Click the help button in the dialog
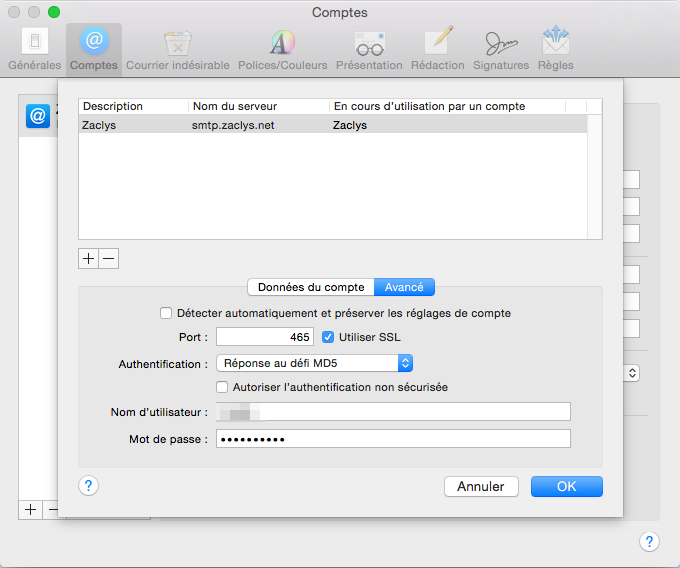The width and height of the screenshot is (680, 568). click(89, 485)
